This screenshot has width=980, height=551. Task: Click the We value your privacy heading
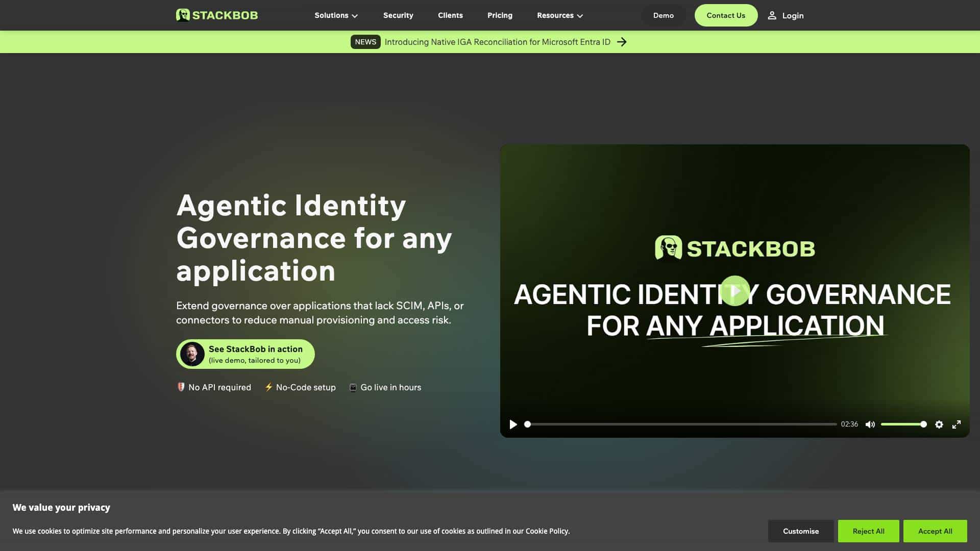pyautogui.click(x=61, y=508)
